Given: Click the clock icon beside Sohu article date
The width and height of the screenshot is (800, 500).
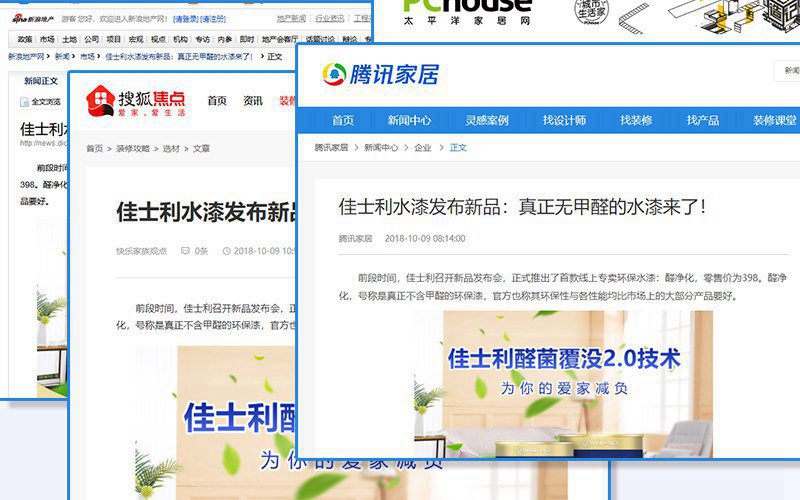Looking at the screenshot, I should coord(227,251).
